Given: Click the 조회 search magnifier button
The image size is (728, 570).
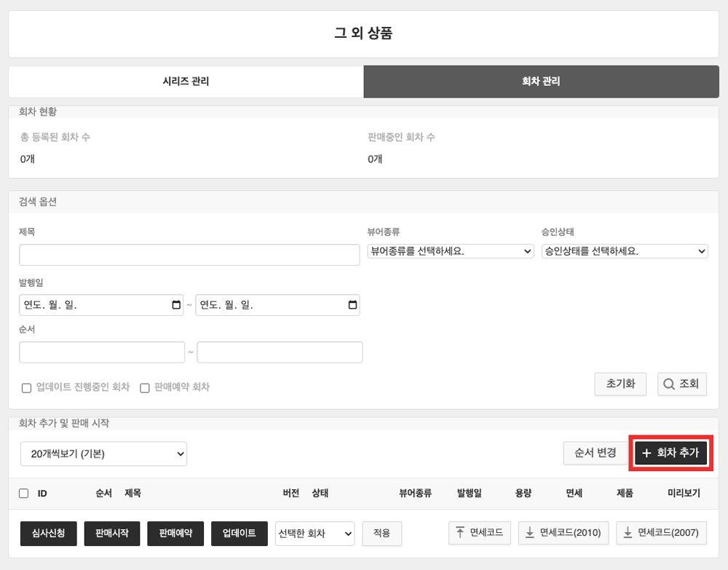Looking at the screenshot, I should (x=681, y=384).
